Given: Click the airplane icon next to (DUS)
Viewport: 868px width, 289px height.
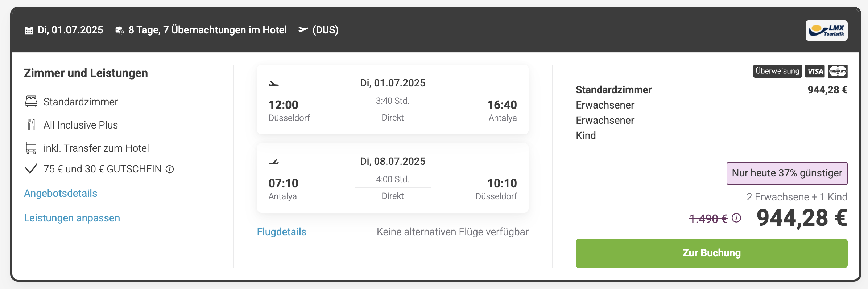Looking at the screenshot, I should [303, 30].
